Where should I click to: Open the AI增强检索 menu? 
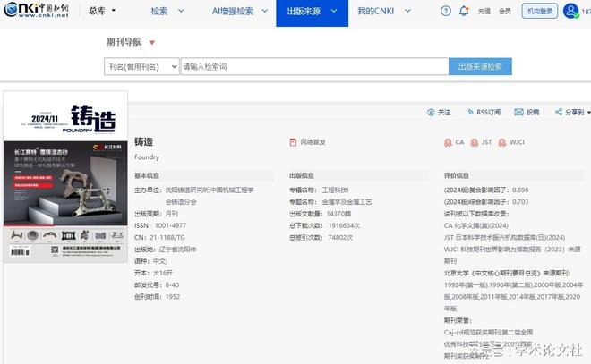click(233, 11)
